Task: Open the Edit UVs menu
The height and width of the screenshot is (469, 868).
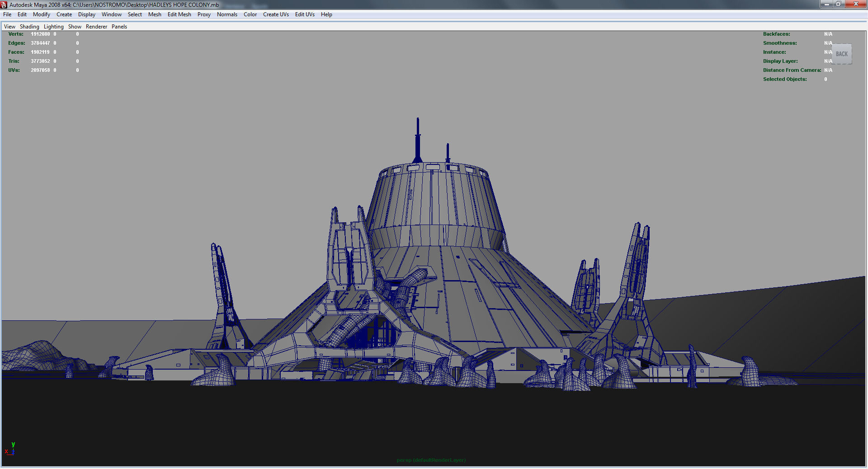Action: [x=305, y=14]
